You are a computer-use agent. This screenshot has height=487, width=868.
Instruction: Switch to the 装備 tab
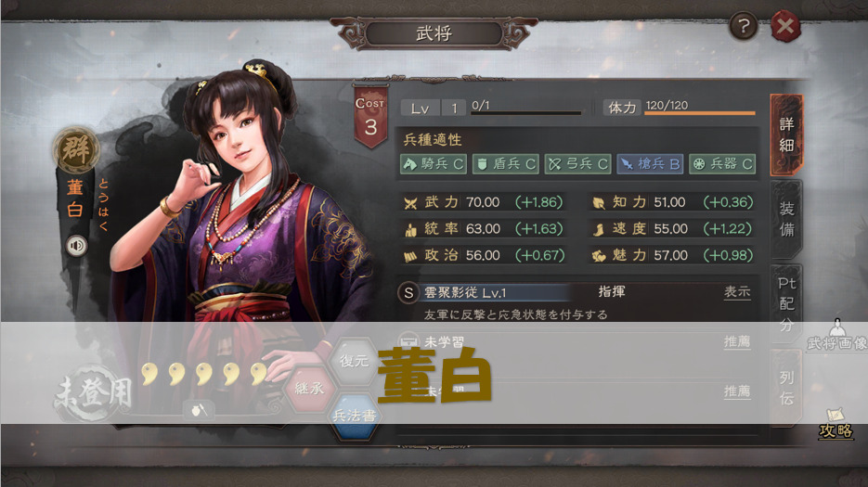click(x=786, y=219)
